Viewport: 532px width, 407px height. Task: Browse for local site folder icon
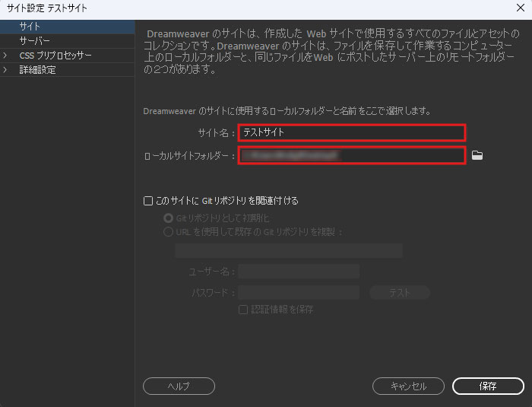(x=477, y=155)
